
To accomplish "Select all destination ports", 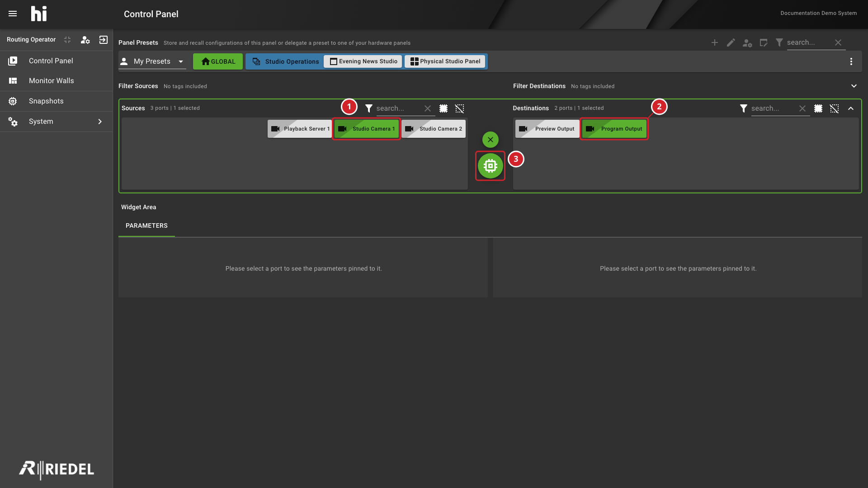I will 818,108.
